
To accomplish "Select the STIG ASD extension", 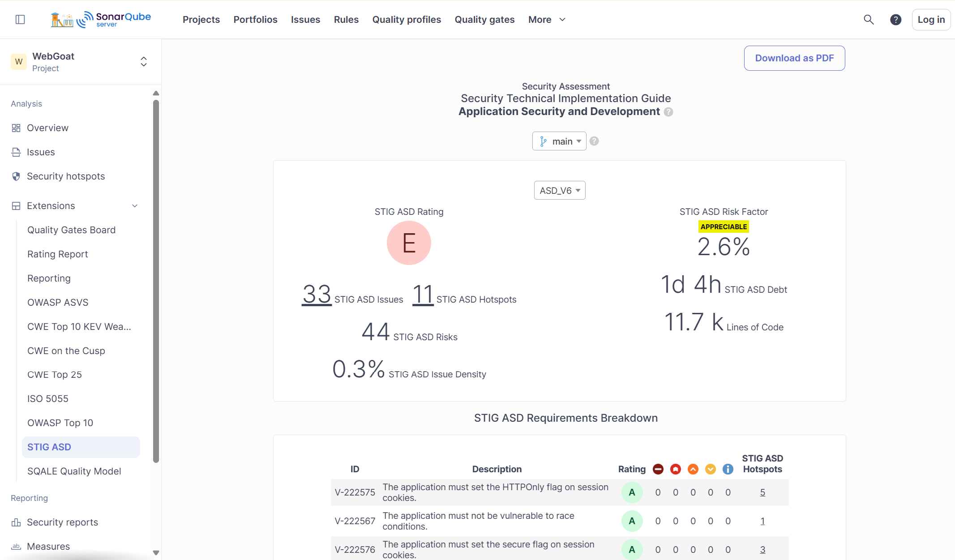I will [x=81, y=447].
